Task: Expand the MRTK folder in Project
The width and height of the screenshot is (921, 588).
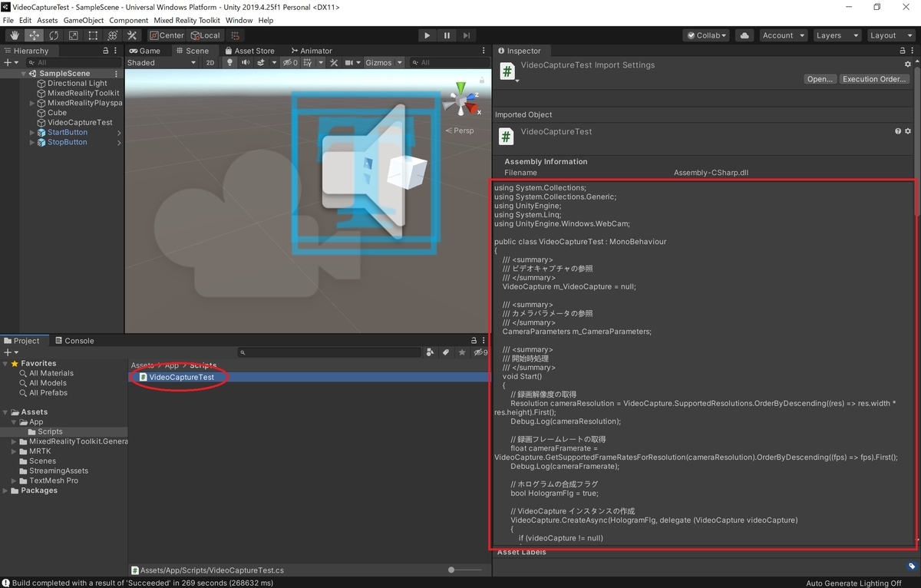Action: 14,451
